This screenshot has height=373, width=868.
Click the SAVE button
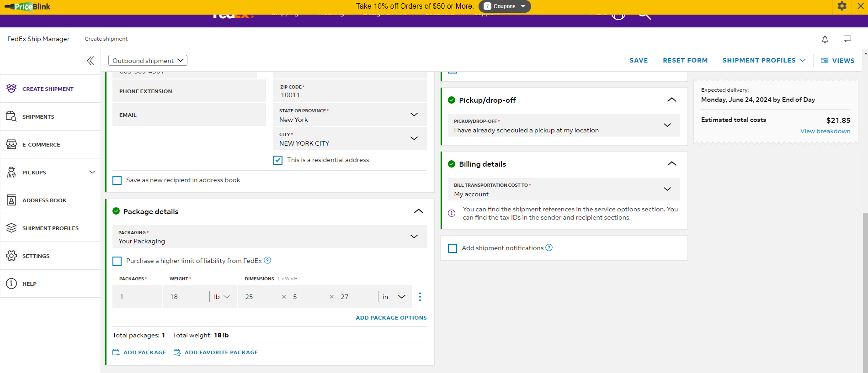click(x=639, y=60)
